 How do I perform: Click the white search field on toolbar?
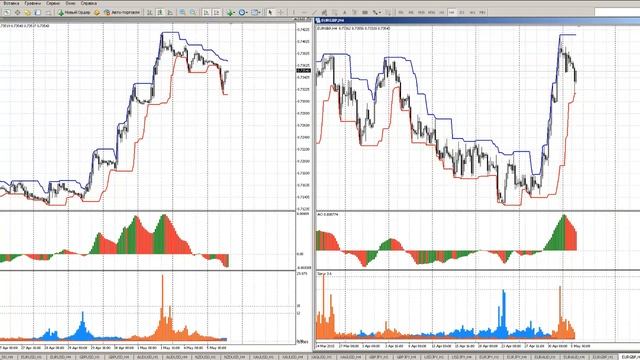click(x=617, y=12)
